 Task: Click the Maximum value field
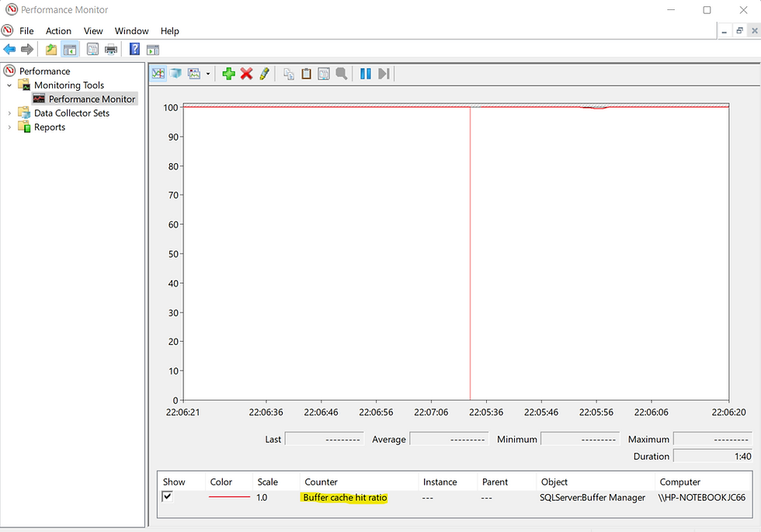coord(713,439)
